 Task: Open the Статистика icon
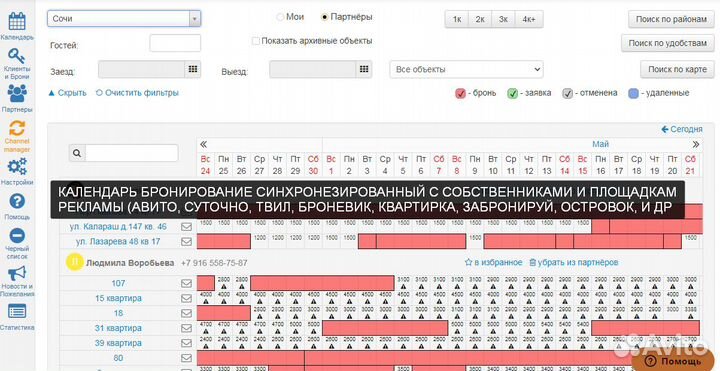click(17, 312)
